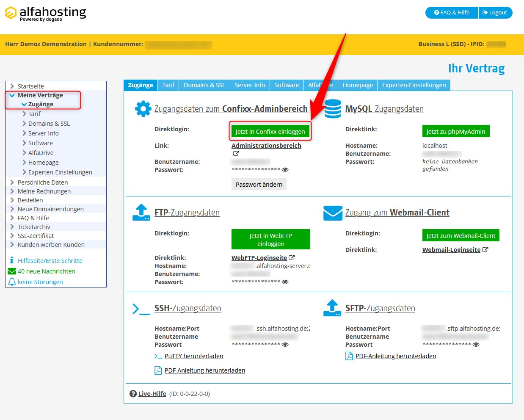Click the upload icon beside FTP-Zugangsdaten
The height and width of the screenshot is (420, 524).
coord(141,213)
